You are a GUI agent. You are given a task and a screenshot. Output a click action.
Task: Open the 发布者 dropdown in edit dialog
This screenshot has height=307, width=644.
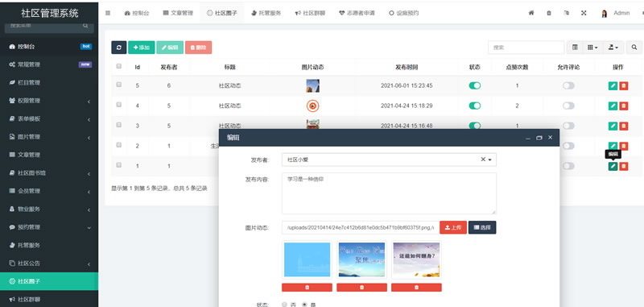[389, 160]
